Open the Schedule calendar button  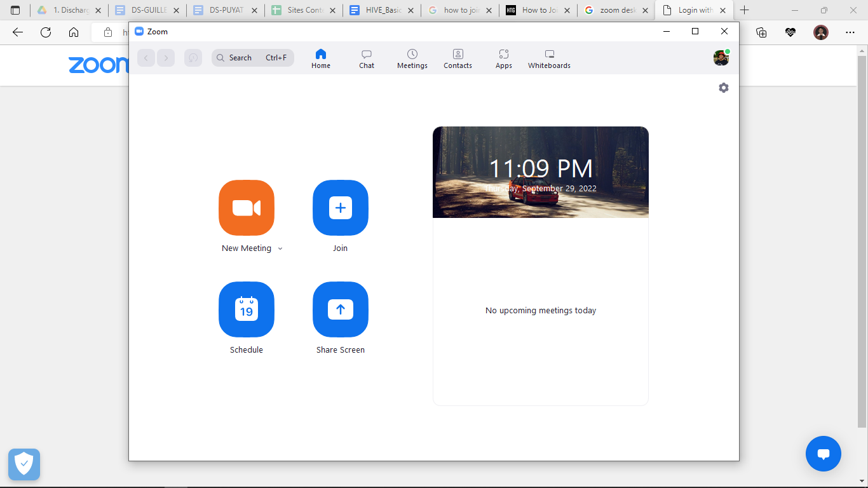247,309
